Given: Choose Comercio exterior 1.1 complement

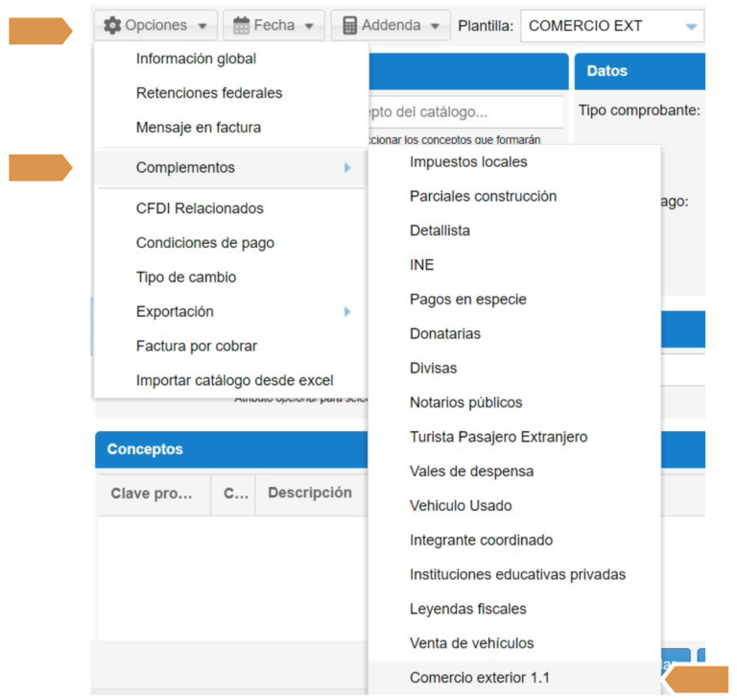Looking at the screenshot, I should tap(480, 678).
